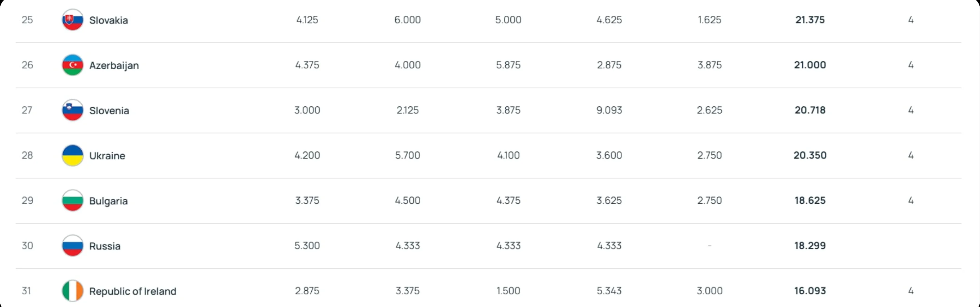Image resolution: width=980 pixels, height=307 pixels.
Task: Click the Bulgaria flag icon
Action: pos(72,201)
